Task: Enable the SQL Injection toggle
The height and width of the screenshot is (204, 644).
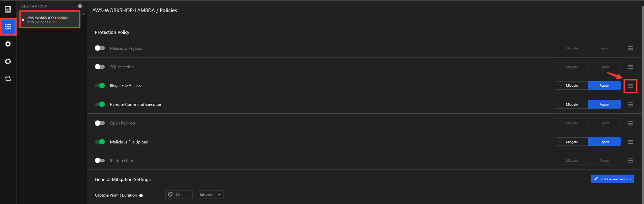Action: click(x=100, y=67)
